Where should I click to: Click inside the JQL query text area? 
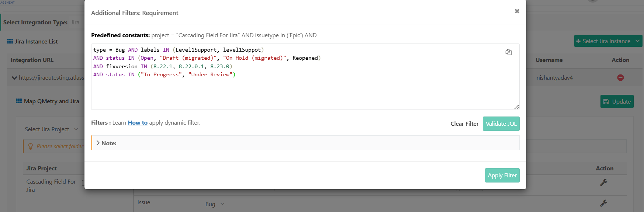295,92
